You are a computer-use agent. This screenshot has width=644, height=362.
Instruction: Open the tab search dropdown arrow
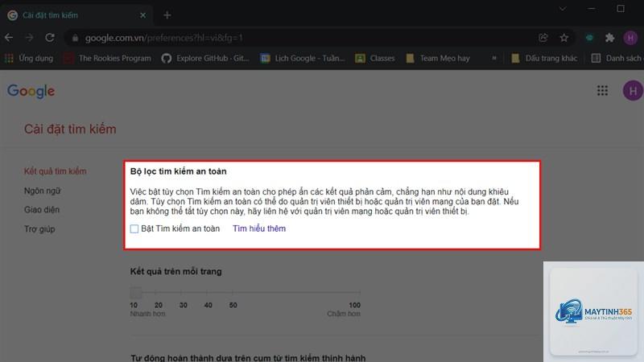[x=563, y=9]
